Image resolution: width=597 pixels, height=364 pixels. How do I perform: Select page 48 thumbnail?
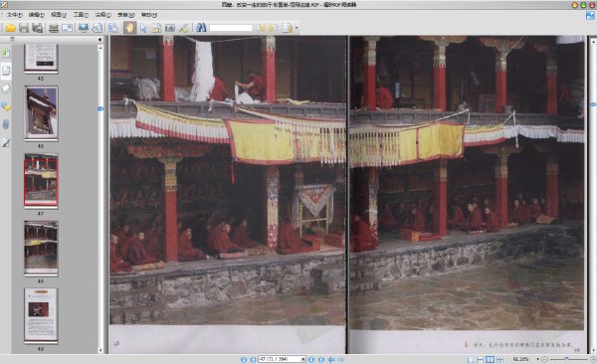pyautogui.click(x=41, y=248)
